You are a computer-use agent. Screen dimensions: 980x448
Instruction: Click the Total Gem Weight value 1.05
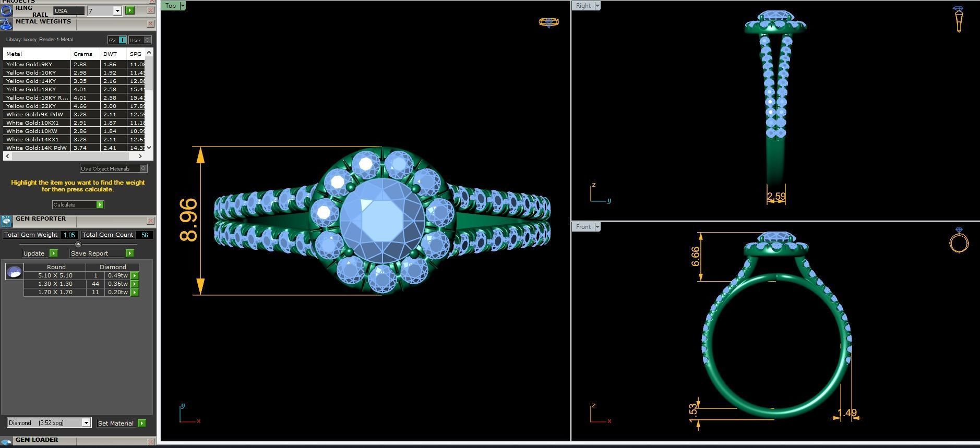pos(69,235)
